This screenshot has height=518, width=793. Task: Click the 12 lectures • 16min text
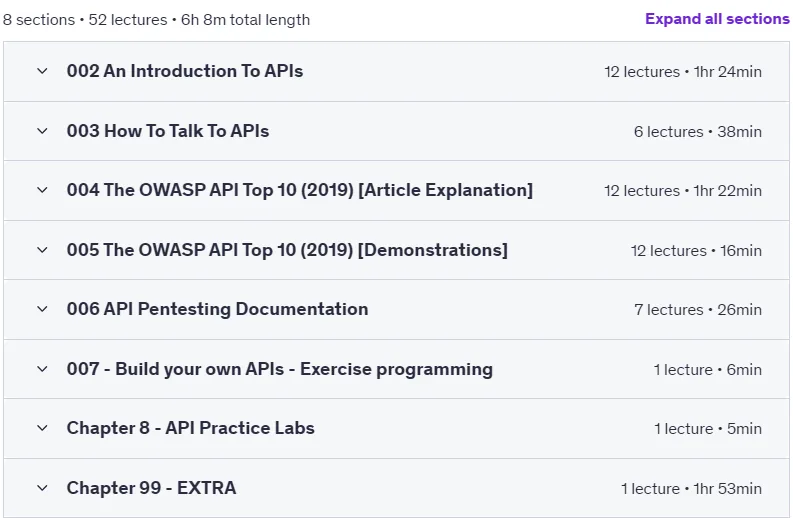coord(696,250)
